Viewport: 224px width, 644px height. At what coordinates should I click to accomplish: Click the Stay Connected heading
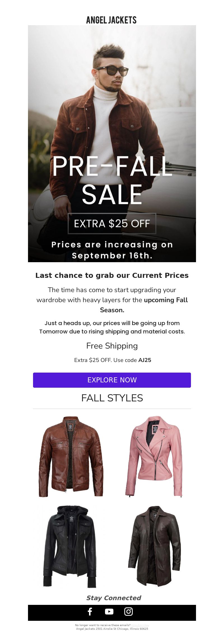pyautogui.click(x=113, y=598)
